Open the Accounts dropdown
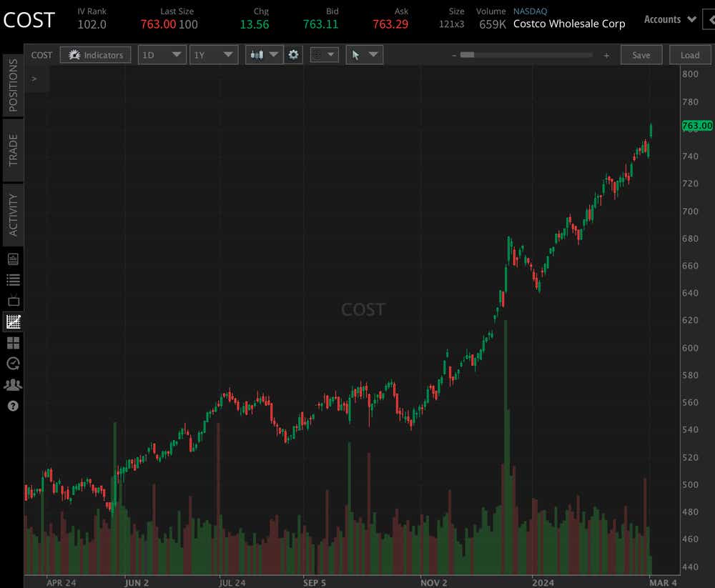715x588 pixels. tap(669, 19)
